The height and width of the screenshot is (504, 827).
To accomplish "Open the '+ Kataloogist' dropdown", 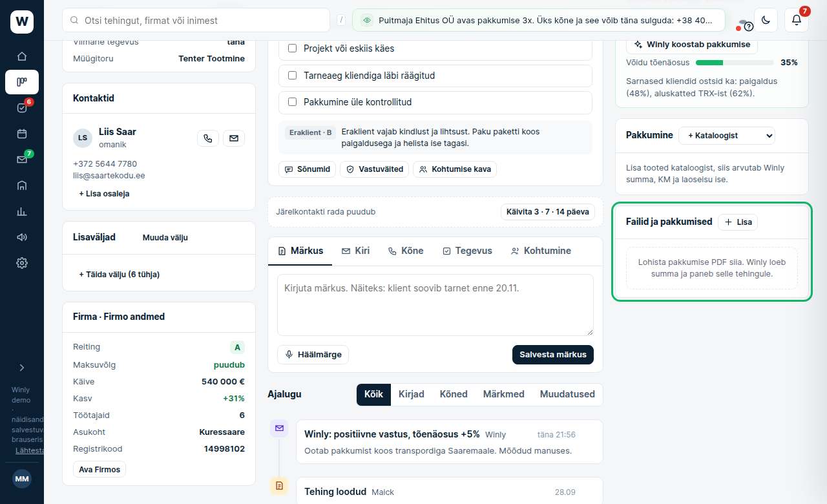I will [726, 135].
